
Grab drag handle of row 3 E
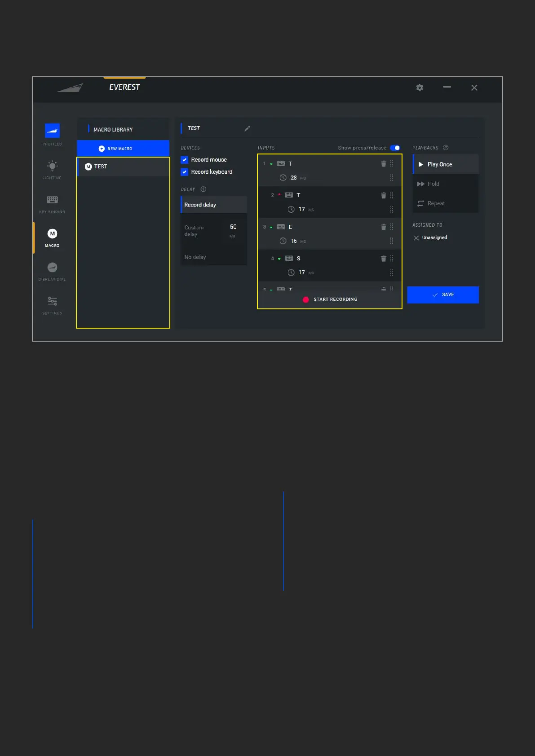392,227
